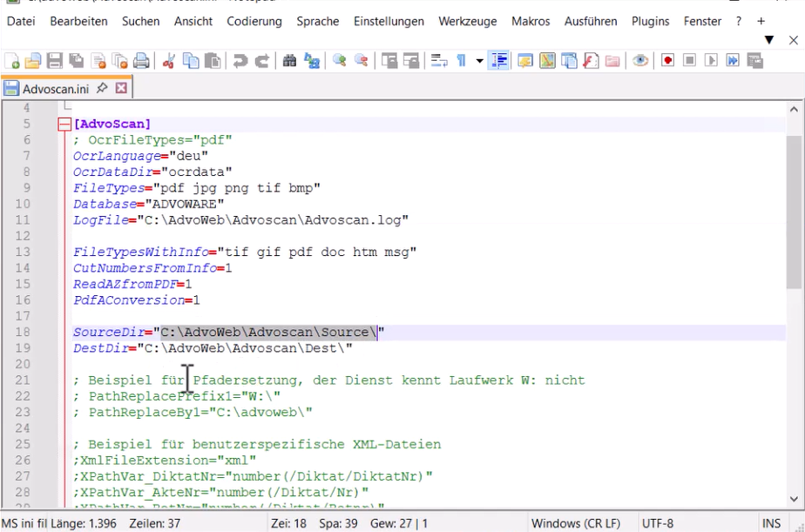Run macro multiple times
Image resolution: width=805 pixels, height=532 pixels.
(x=733, y=61)
